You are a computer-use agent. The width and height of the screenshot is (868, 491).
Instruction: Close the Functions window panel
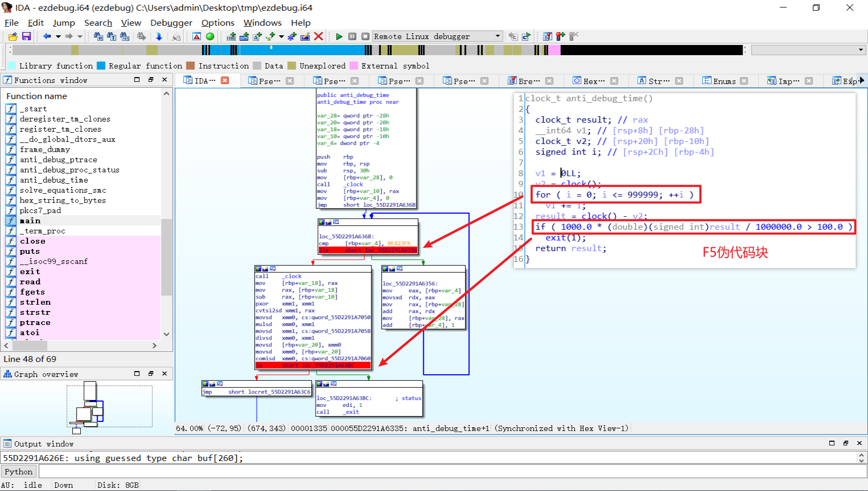click(164, 80)
